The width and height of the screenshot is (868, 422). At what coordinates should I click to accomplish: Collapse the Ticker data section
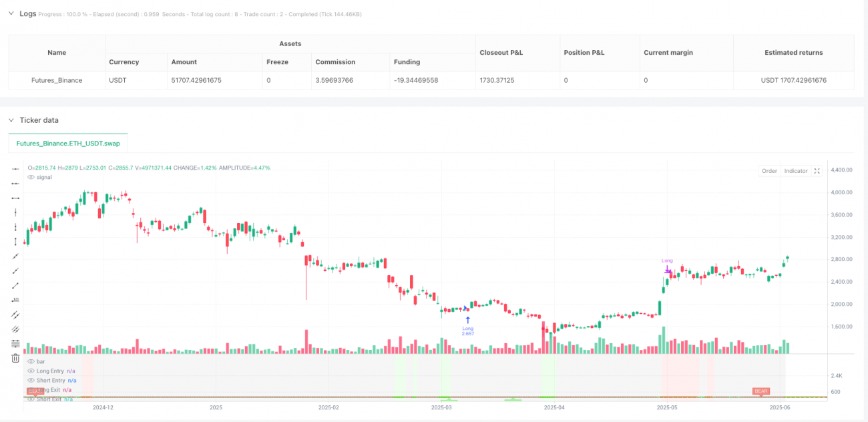(11, 120)
